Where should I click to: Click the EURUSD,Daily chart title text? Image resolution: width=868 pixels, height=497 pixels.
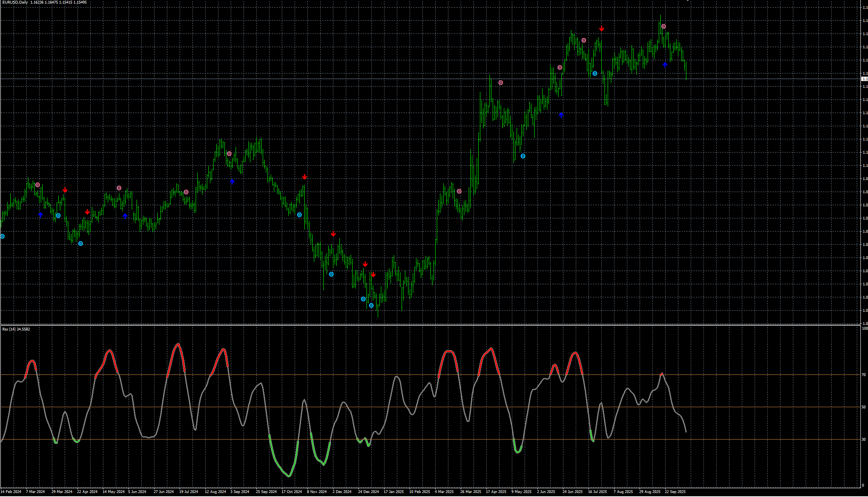[15, 2]
